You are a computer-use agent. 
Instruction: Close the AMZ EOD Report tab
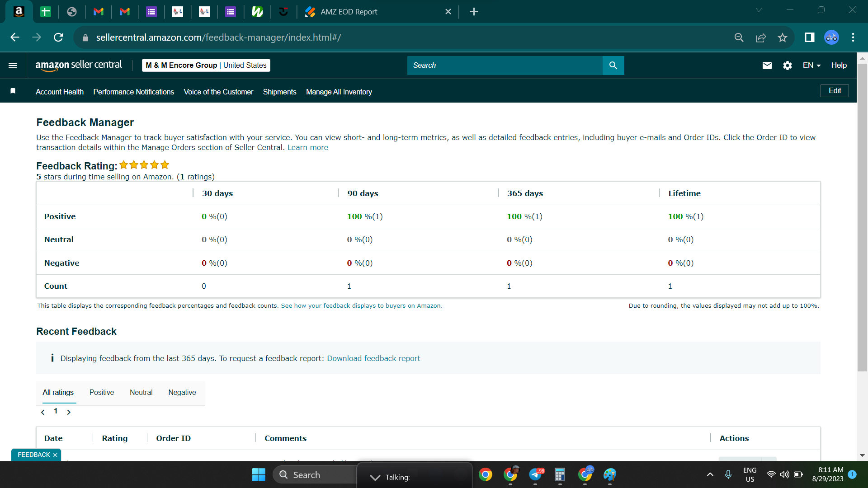pyautogui.click(x=448, y=12)
